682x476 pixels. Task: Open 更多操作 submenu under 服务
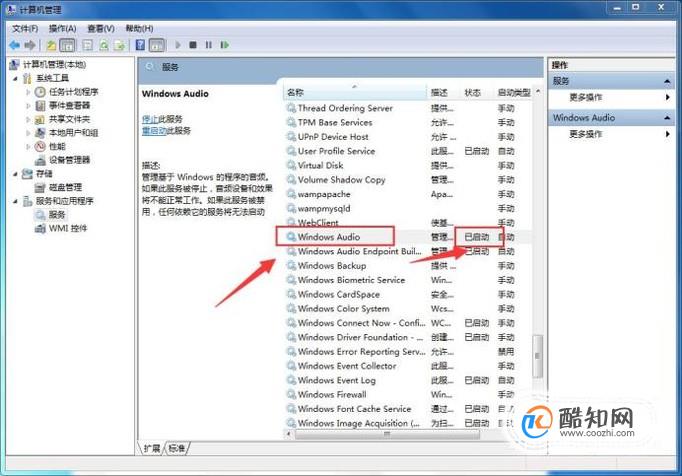586,97
